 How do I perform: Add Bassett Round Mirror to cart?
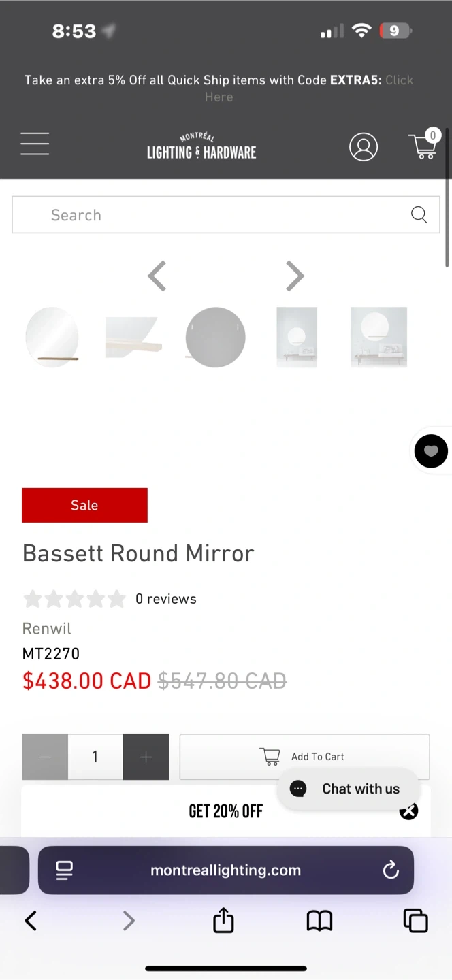304,756
